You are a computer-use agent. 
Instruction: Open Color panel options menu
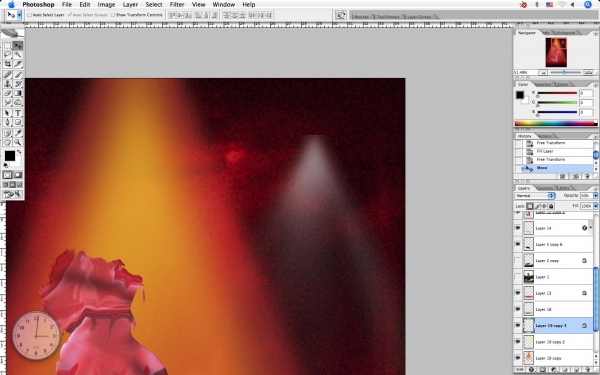(x=595, y=85)
